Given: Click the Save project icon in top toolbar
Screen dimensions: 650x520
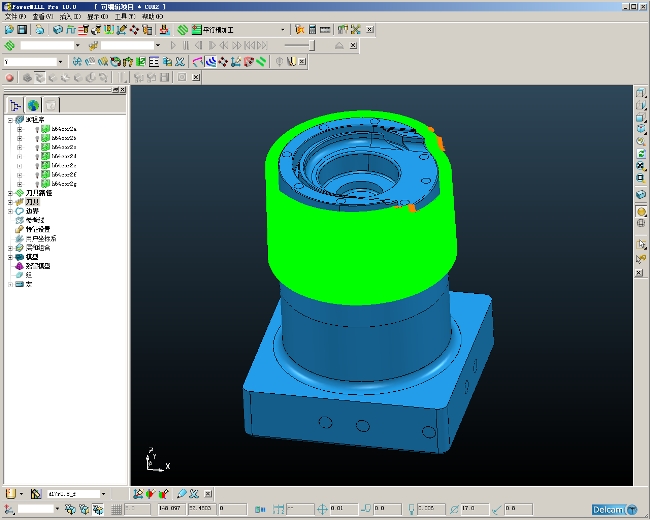Looking at the screenshot, I should pos(22,29).
